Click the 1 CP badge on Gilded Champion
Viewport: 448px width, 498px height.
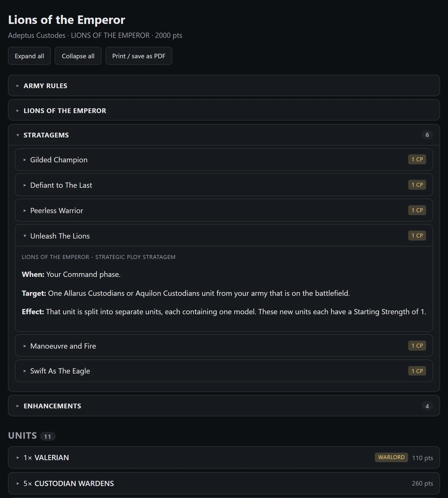(x=417, y=159)
